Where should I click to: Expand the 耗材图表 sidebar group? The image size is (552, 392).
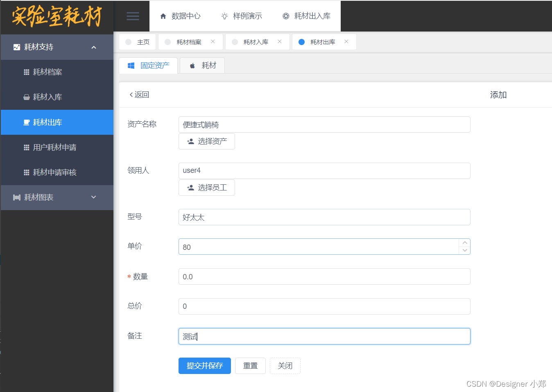tap(94, 197)
